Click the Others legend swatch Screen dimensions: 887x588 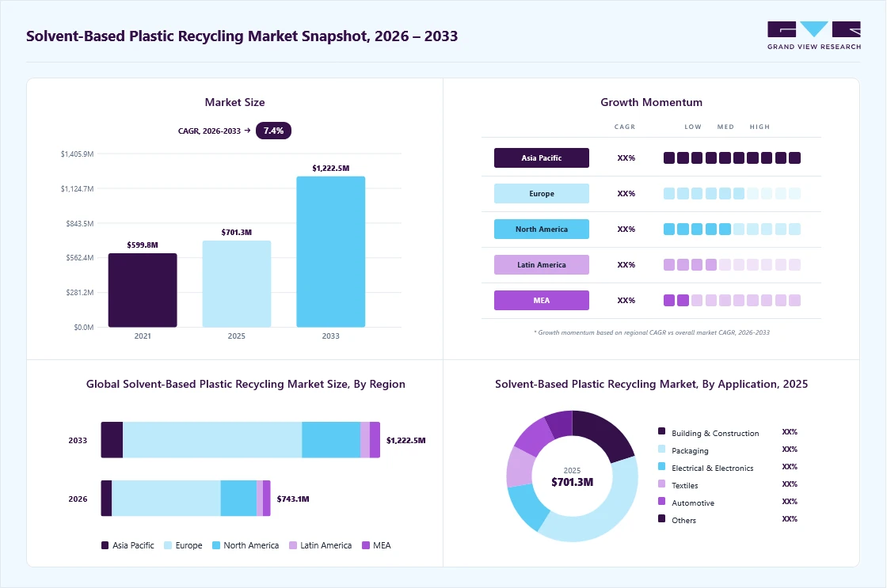[662, 518]
